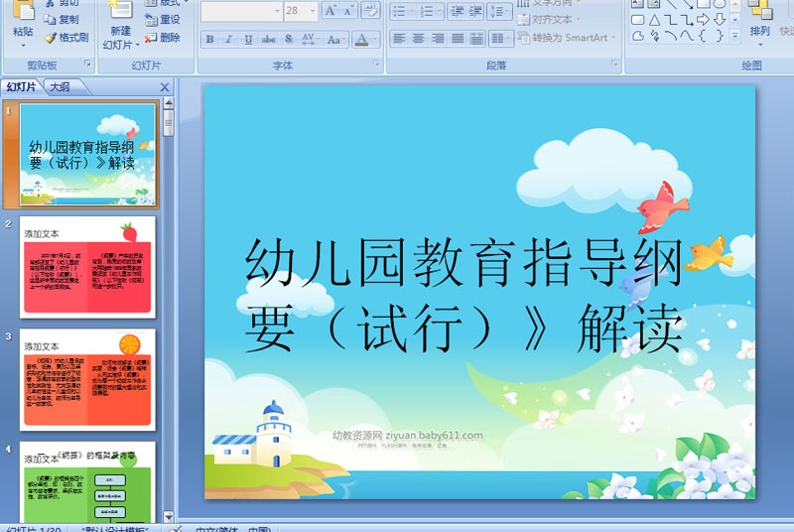Apply text shadow with the S icon
This screenshot has width=794, height=532.
point(288,40)
